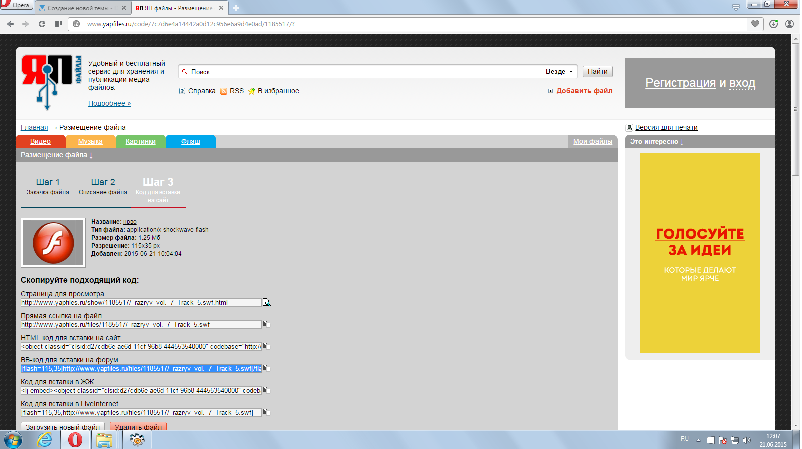Click the browser back arrow
This screenshot has height=449, width=802.
10,23
